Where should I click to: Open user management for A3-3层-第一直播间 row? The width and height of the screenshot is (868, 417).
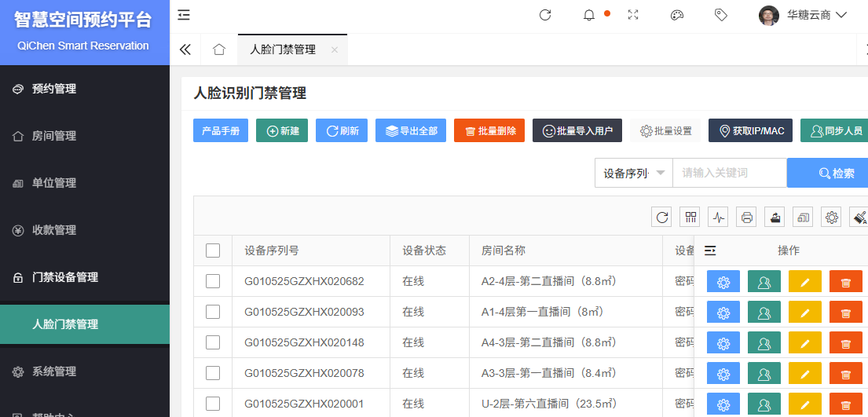coord(764,373)
